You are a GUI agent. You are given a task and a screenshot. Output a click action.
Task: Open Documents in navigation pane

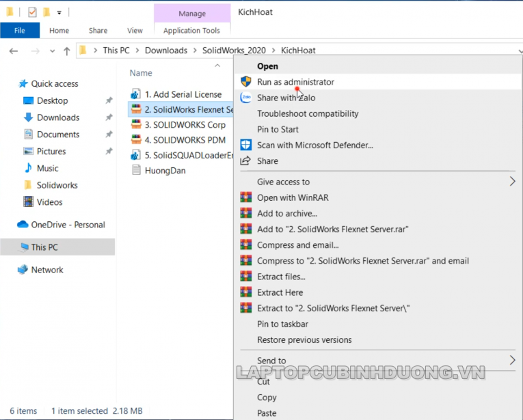(57, 135)
